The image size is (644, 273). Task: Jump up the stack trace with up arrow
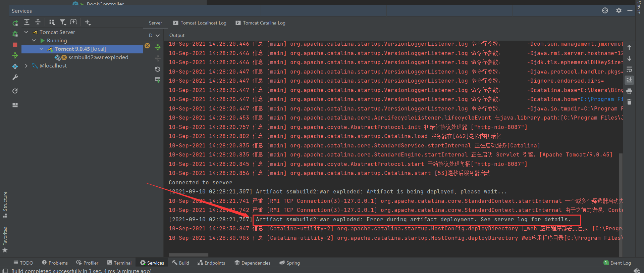click(x=629, y=47)
